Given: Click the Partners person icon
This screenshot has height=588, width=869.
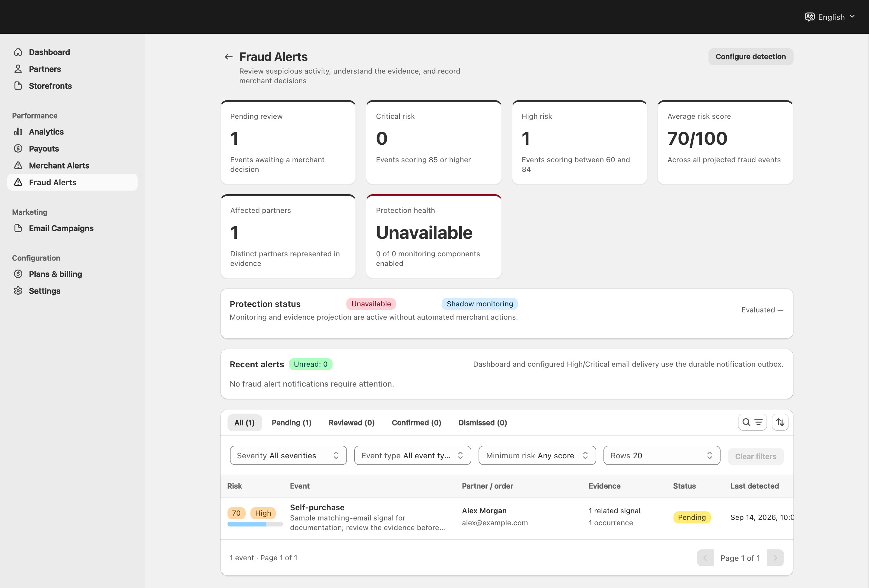Looking at the screenshot, I should pyautogui.click(x=18, y=69).
